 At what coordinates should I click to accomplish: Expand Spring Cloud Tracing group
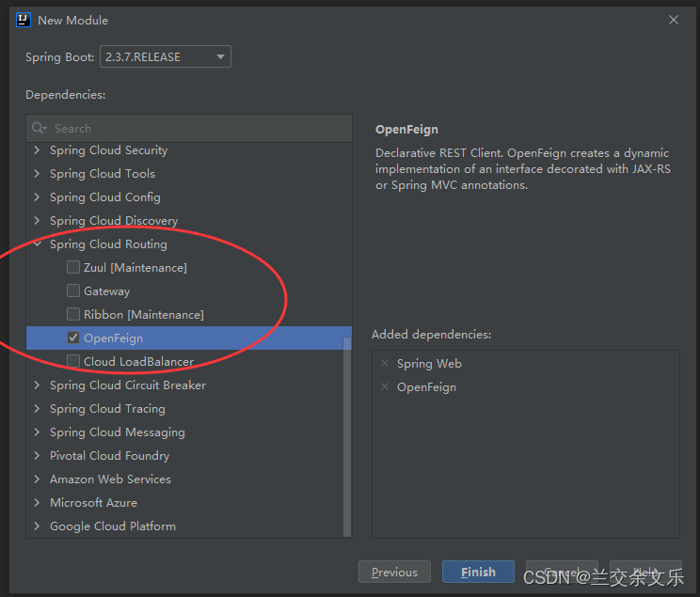point(37,409)
